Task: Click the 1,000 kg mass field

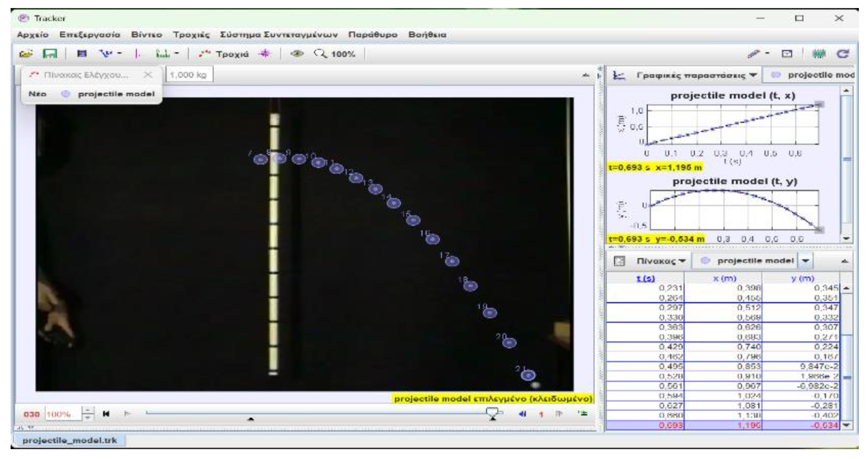Action: point(189,75)
